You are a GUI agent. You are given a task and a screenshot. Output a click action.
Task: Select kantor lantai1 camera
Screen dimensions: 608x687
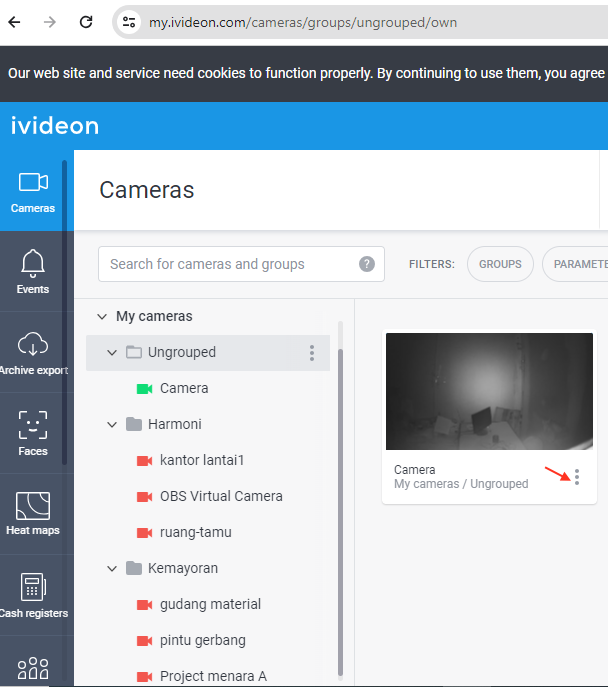coord(202,460)
